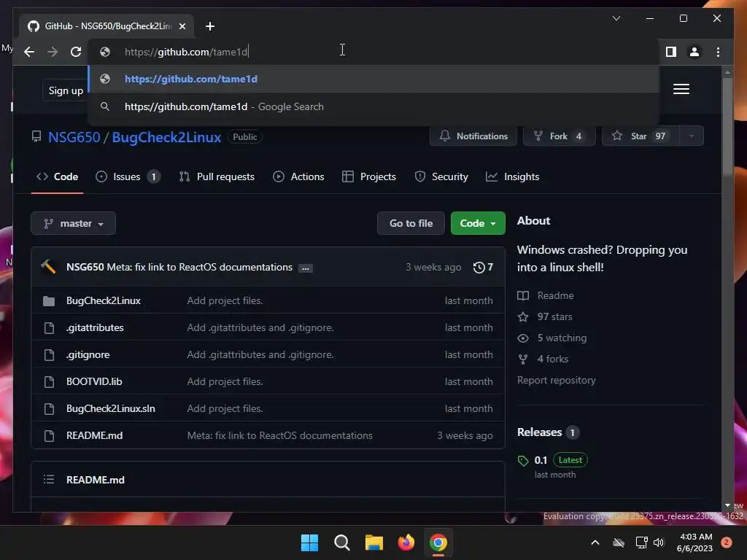Viewport: 747px width, 560px height.
Task: Open README.md in the file list
Action: 94,436
